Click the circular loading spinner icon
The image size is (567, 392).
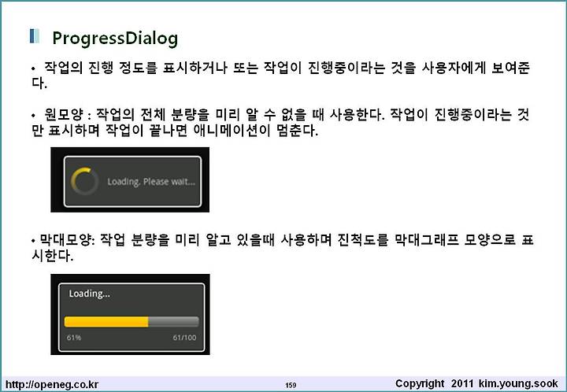click(84, 181)
